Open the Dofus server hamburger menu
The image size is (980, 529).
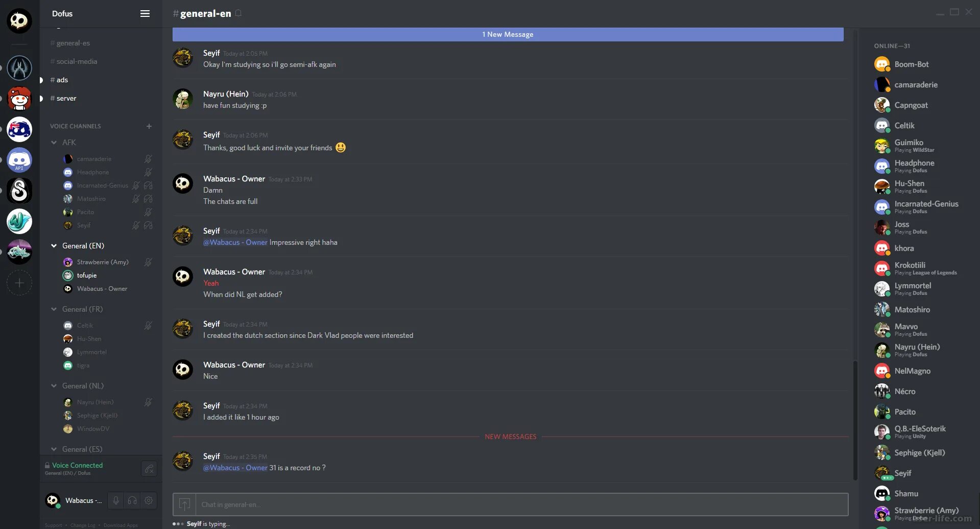pyautogui.click(x=145, y=14)
